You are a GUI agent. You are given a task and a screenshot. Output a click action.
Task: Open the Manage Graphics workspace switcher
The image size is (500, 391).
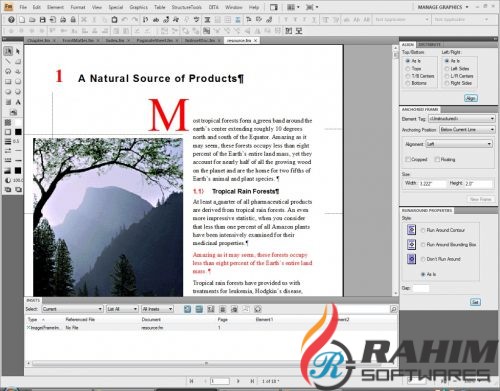[x=443, y=7]
